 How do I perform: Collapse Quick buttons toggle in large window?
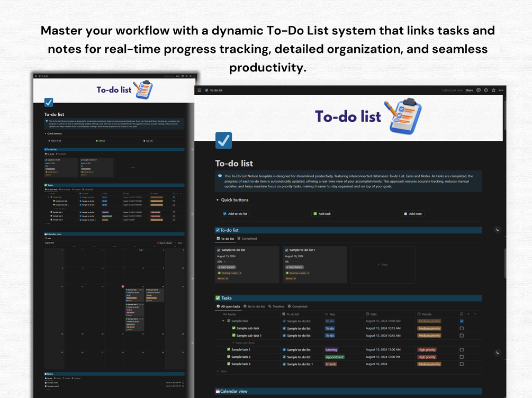tap(218, 200)
